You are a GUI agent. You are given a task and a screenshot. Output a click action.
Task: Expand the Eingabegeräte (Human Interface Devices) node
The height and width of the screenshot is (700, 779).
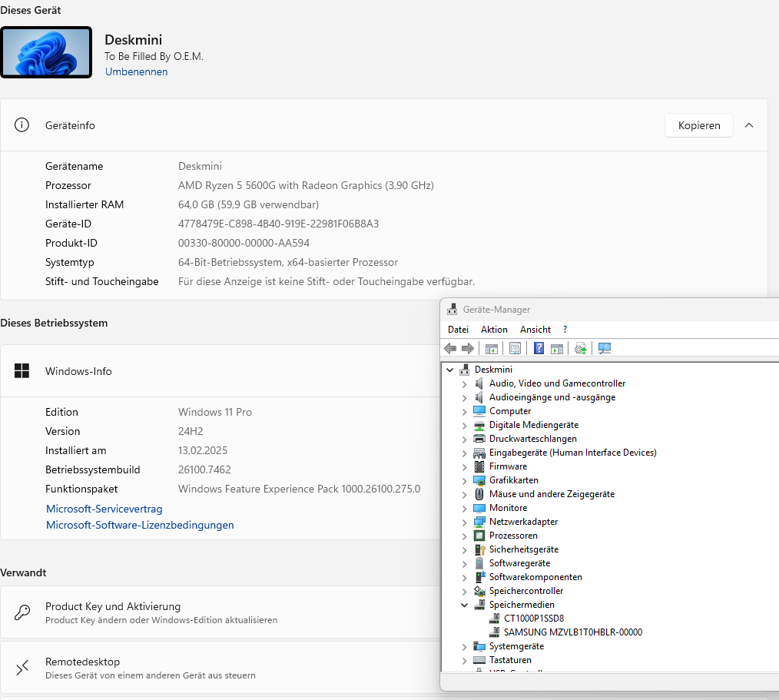point(465,453)
